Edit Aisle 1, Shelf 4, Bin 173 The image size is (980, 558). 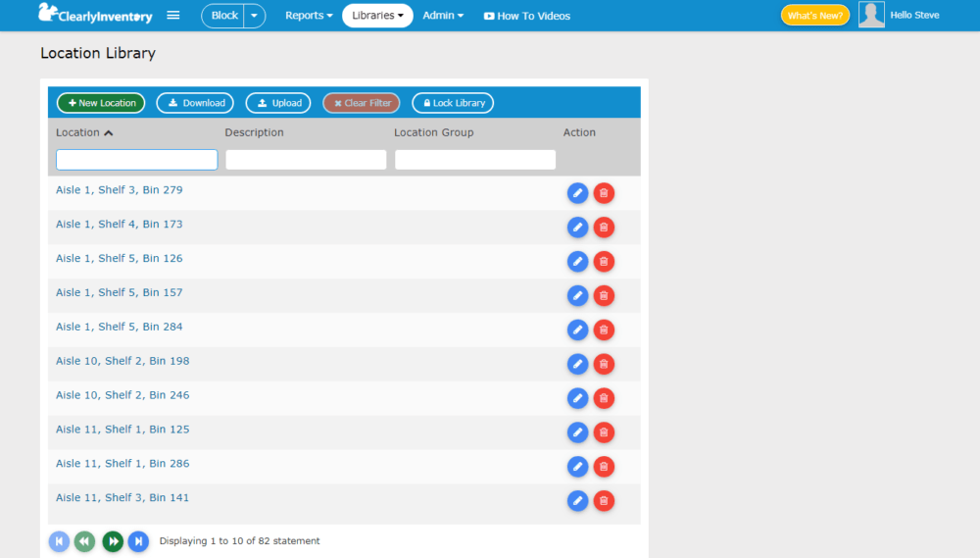[577, 228]
